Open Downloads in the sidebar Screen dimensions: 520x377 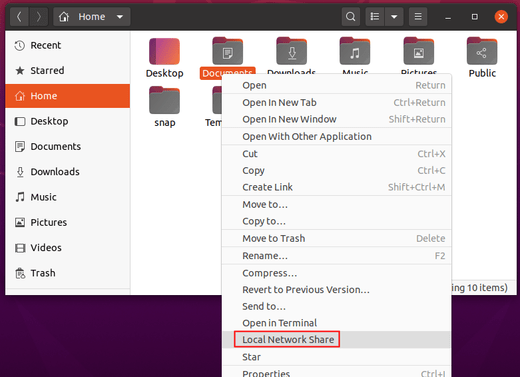pos(68,172)
